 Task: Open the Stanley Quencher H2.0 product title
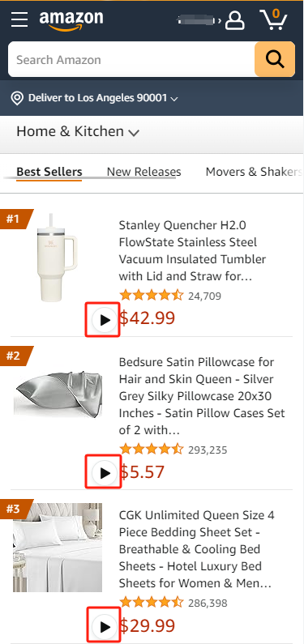tap(193, 251)
